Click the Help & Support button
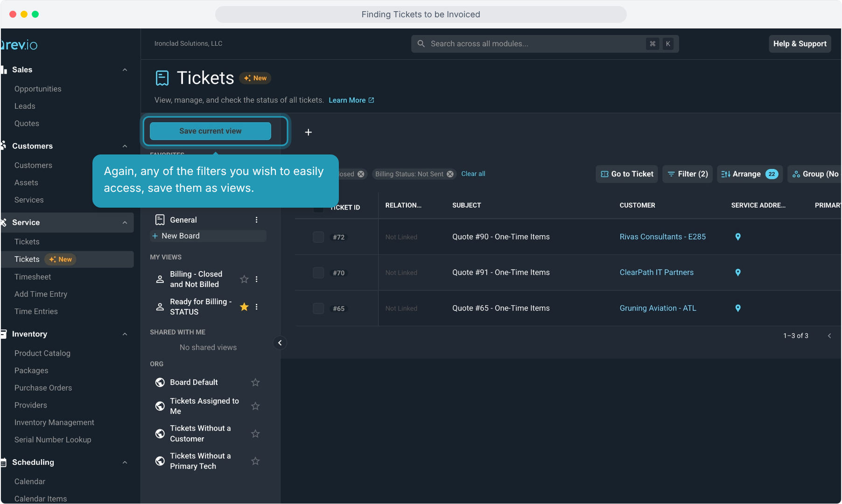Viewport: 842px width, 504px height. click(800, 44)
